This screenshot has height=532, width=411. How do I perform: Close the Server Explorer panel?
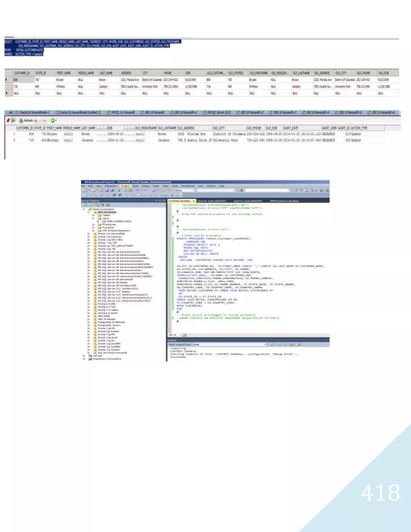164,201
